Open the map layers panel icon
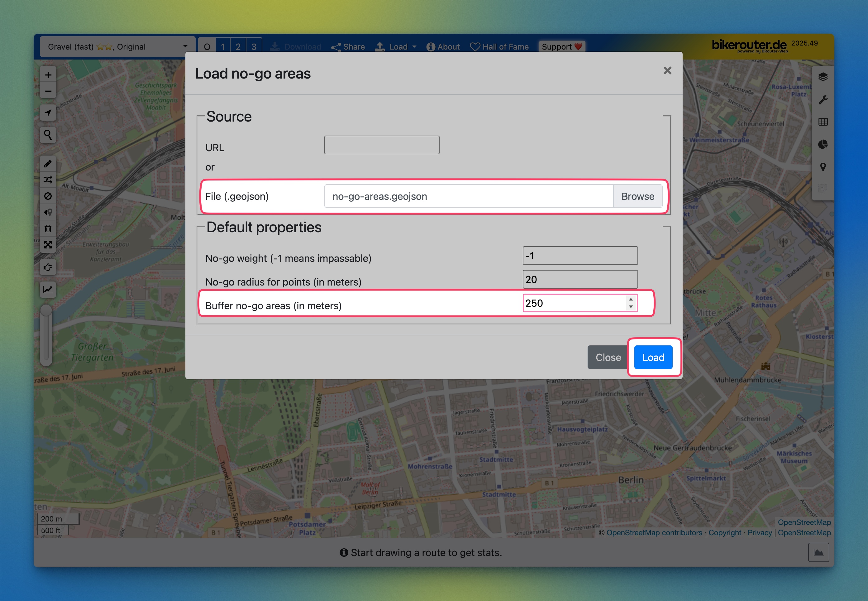 click(823, 77)
